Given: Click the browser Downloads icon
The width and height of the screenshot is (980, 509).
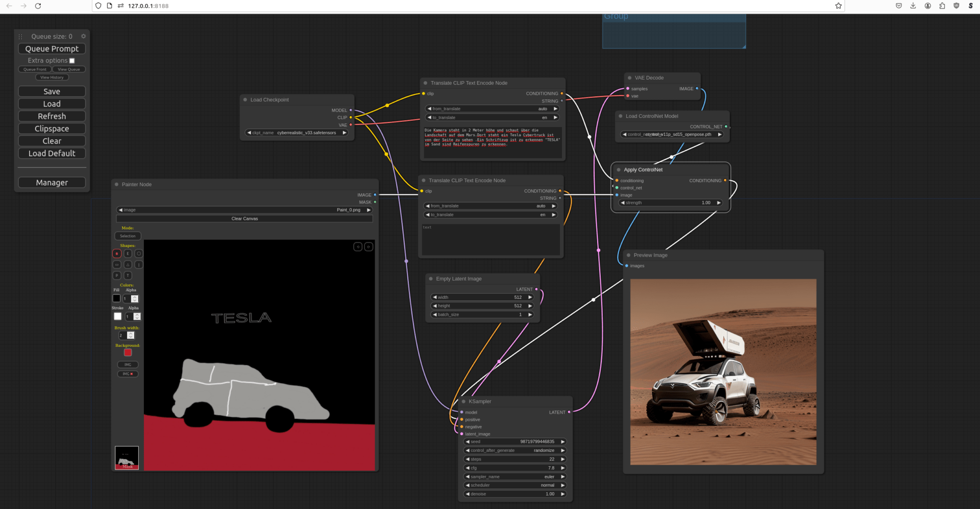Looking at the screenshot, I should (x=913, y=6).
